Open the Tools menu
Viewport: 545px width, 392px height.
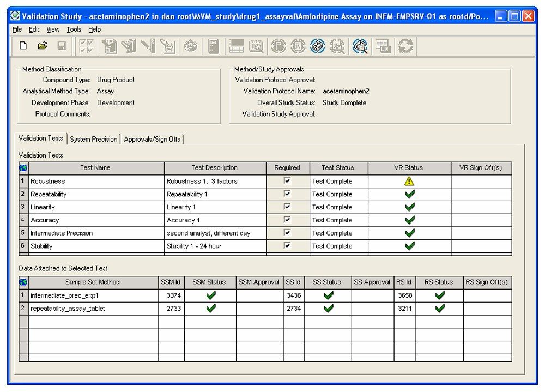[x=74, y=29]
